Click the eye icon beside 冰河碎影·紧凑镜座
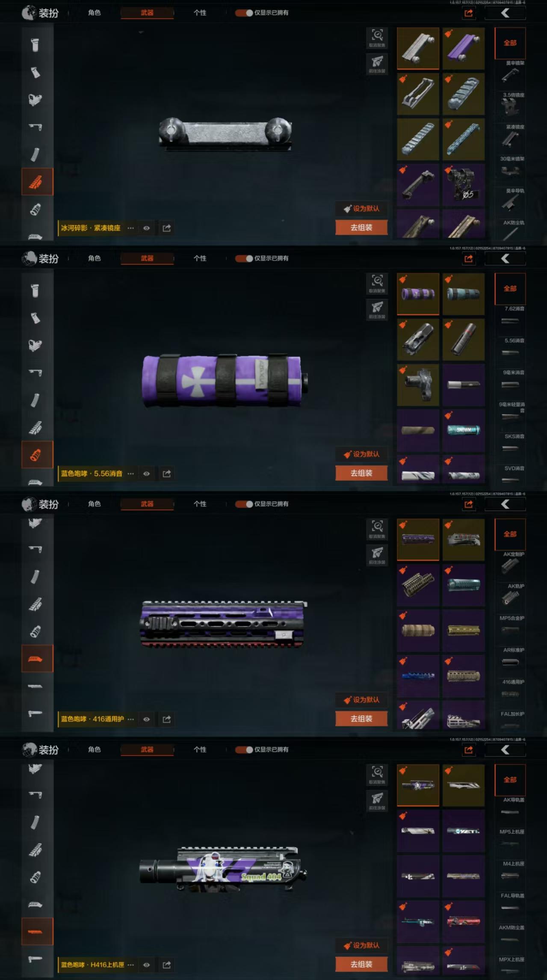The height and width of the screenshot is (980, 547). click(146, 228)
